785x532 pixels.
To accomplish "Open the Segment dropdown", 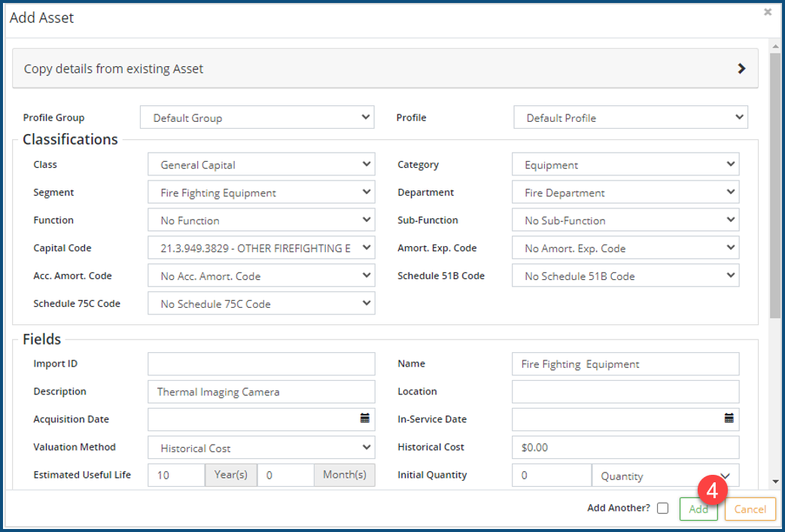I will point(261,193).
